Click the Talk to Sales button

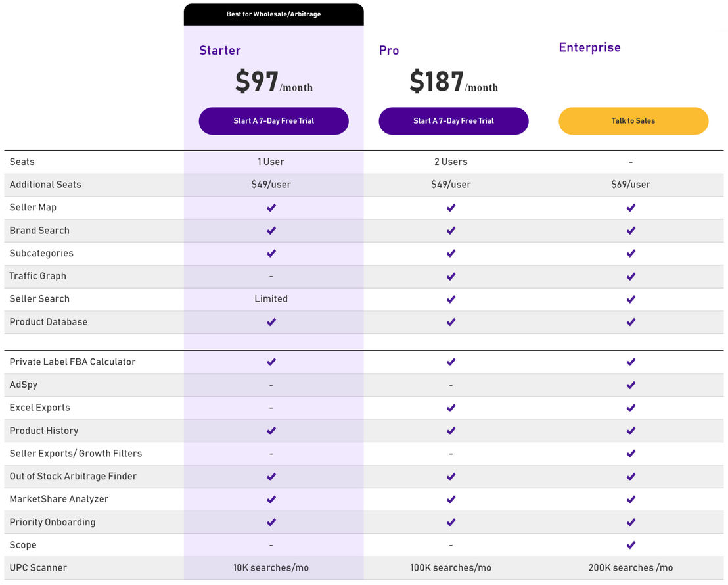(633, 121)
